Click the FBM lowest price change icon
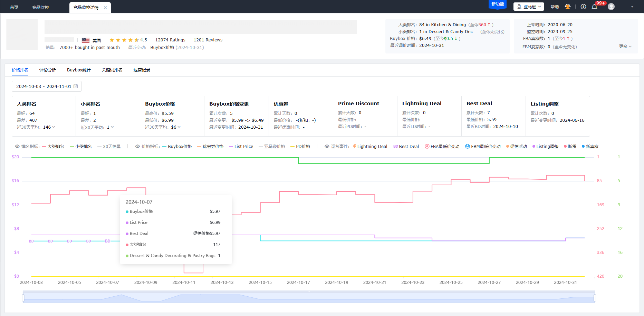 point(468,146)
